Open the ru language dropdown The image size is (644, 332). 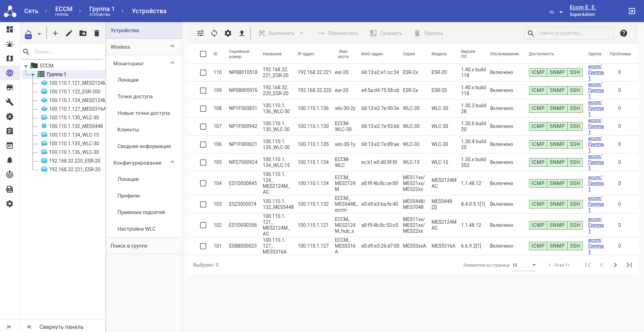coord(556,12)
